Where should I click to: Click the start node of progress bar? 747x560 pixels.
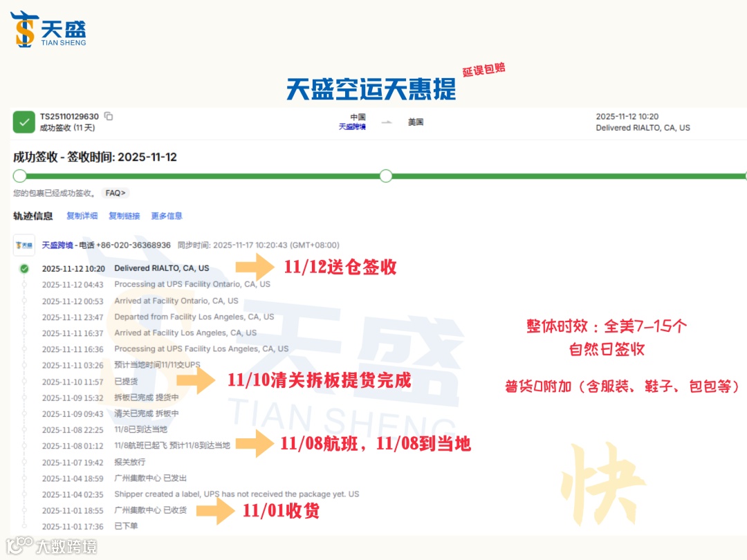[20, 176]
